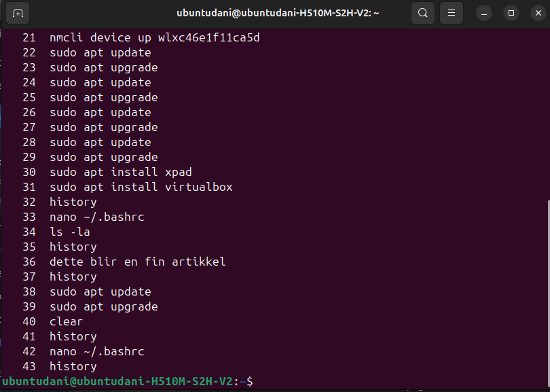550x392 pixels.
Task: Minimize the terminal window
Action: tap(484, 14)
